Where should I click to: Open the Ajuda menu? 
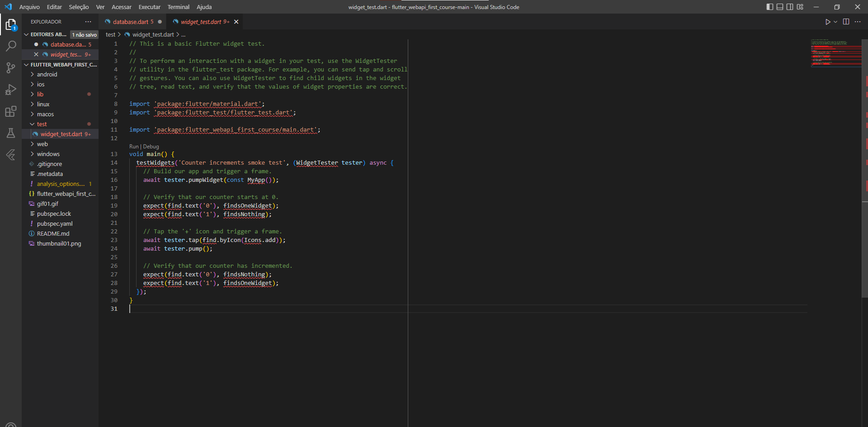tap(204, 7)
